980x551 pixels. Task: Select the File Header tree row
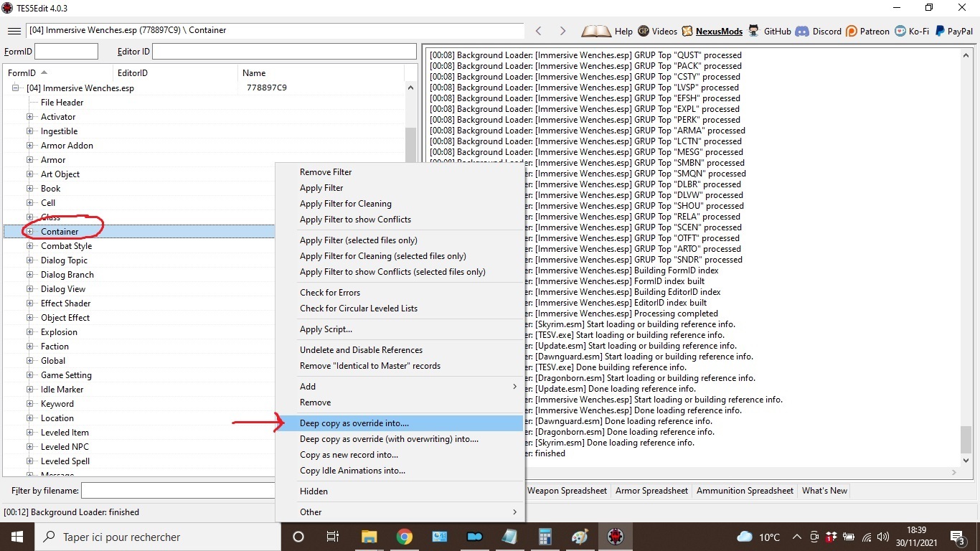tap(62, 103)
